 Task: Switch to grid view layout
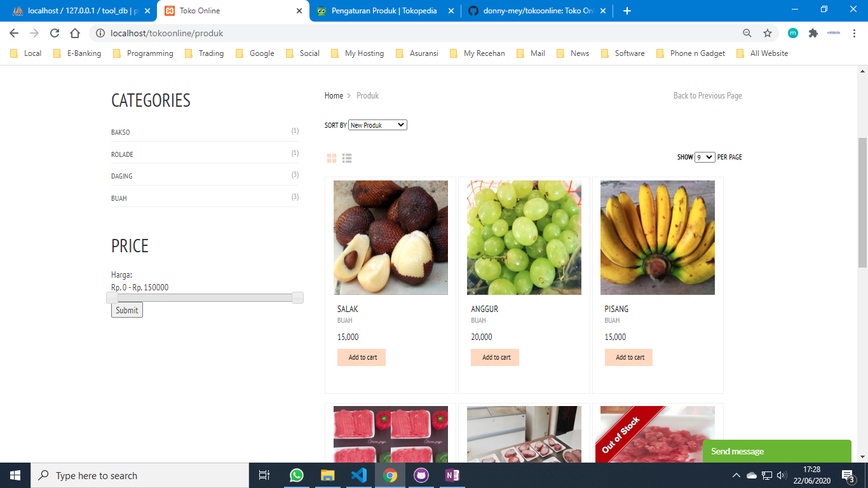(332, 158)
